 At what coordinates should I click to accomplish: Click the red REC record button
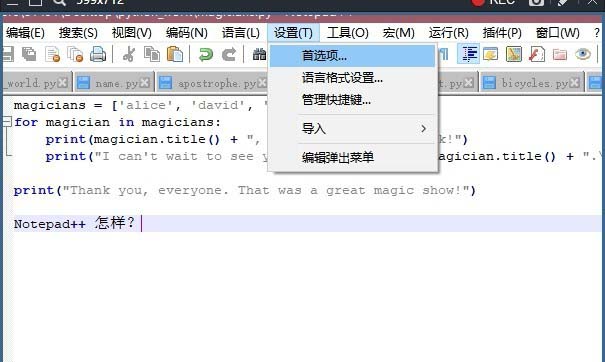(478, 2)
